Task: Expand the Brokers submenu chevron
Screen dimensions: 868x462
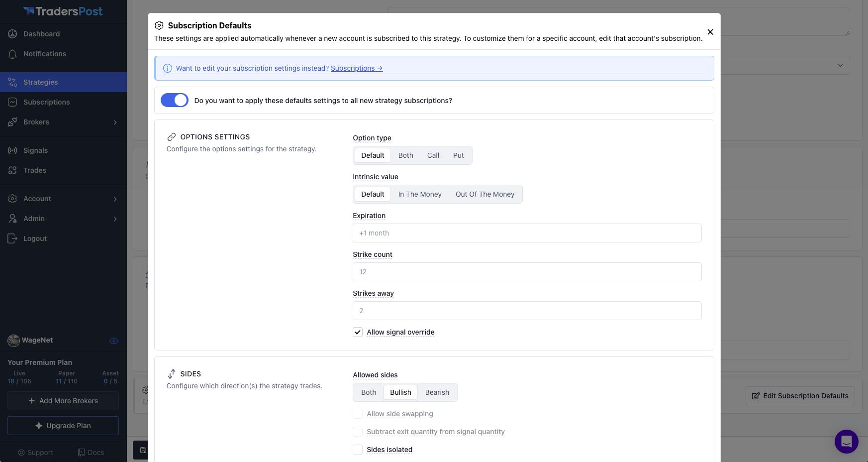Action: coord(115,122)
